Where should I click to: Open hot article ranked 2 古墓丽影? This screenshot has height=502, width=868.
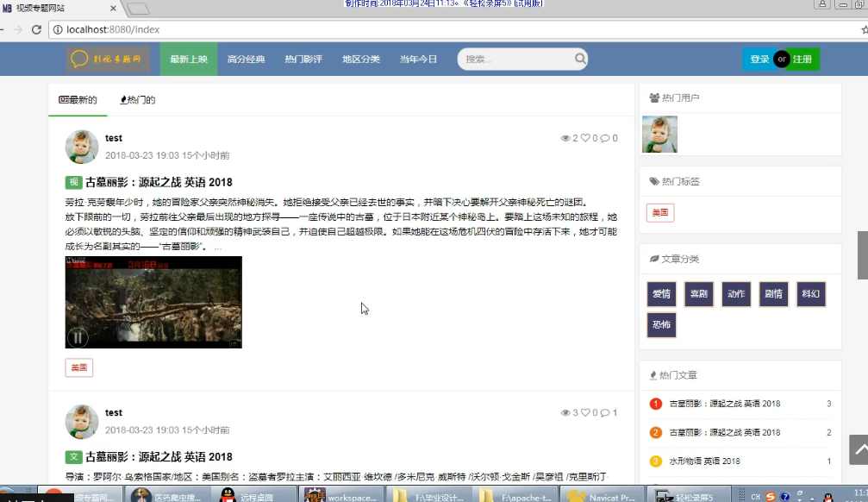725,433
